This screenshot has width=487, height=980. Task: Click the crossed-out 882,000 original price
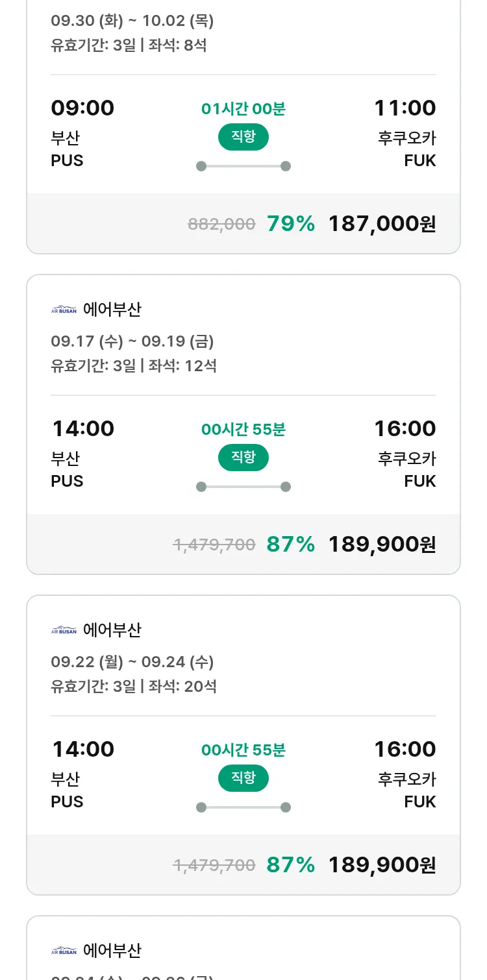click(x=221, y=225)
